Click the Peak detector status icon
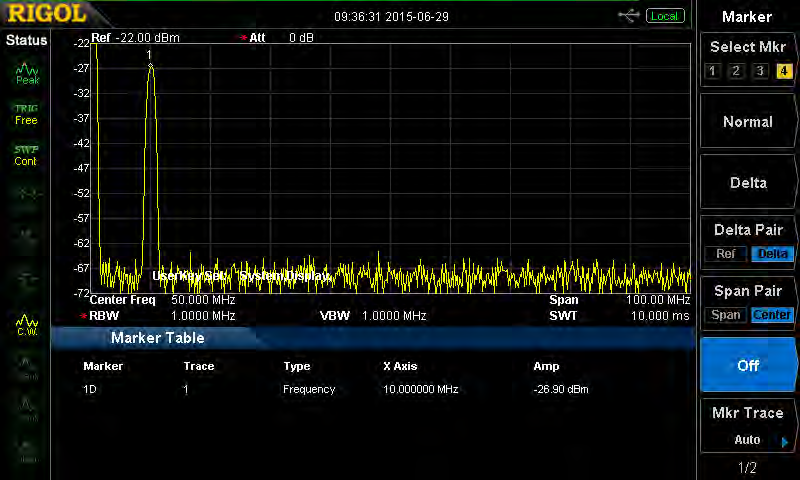Screen dimensions: 800x480 [x=27, y=74]
